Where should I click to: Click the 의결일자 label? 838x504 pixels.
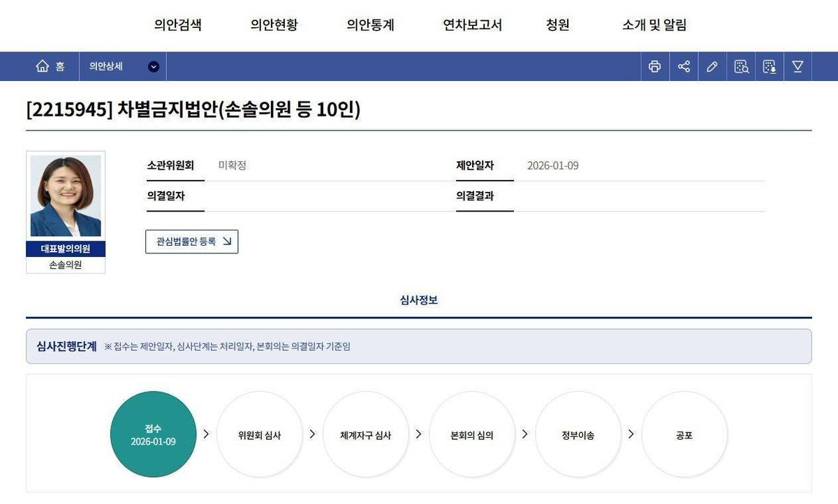166,196
